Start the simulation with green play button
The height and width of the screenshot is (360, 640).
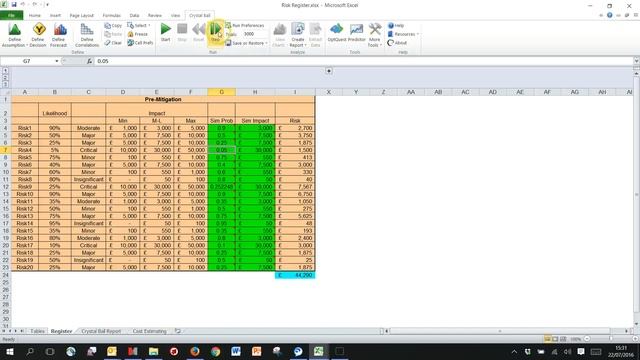click(x=165, y=32)
